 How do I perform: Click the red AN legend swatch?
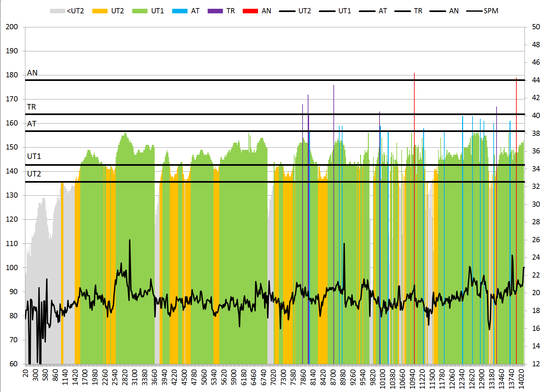250,11
